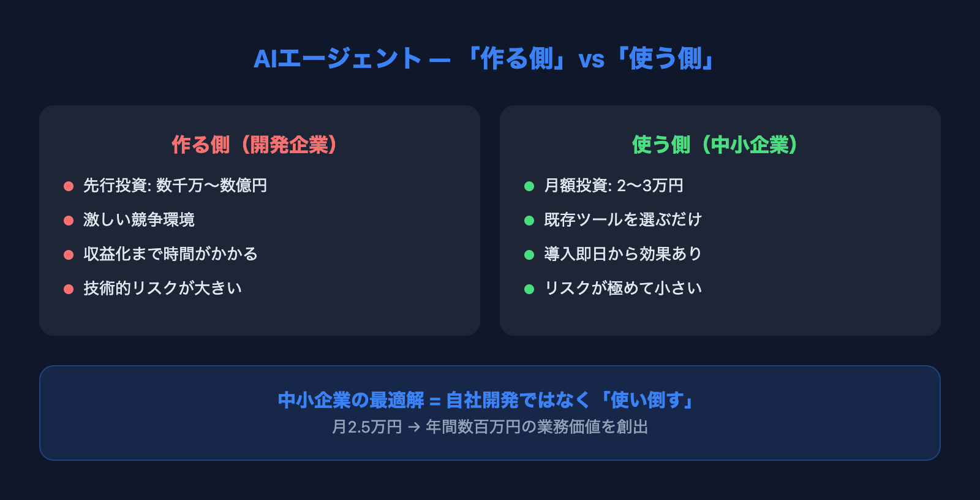
Task: Click the text "既存ツールを選ぶだけ"
Action: pyautogui.click(x=623, y=220)
